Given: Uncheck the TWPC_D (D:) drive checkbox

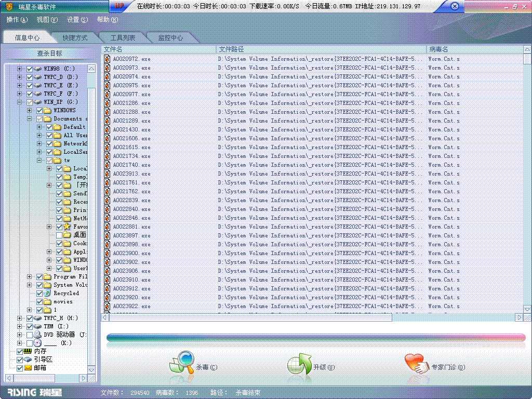Looking at the screenshot, I should tap(30, 77).
